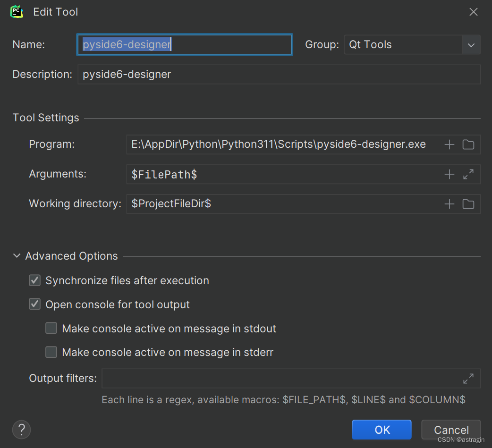Browse for Working directory folder icon

click(468, 204)
